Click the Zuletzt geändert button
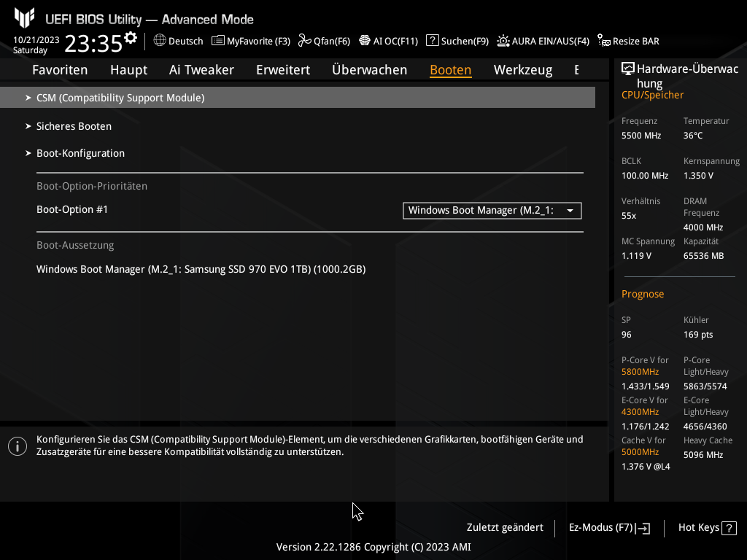This screenshot has width=747, height=560. coord(505,528)
